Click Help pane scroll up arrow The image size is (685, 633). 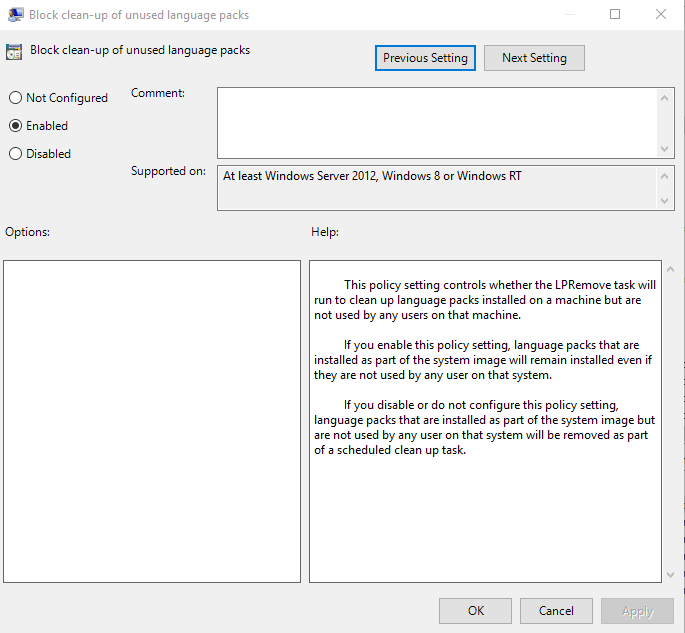tap(671, 270)
